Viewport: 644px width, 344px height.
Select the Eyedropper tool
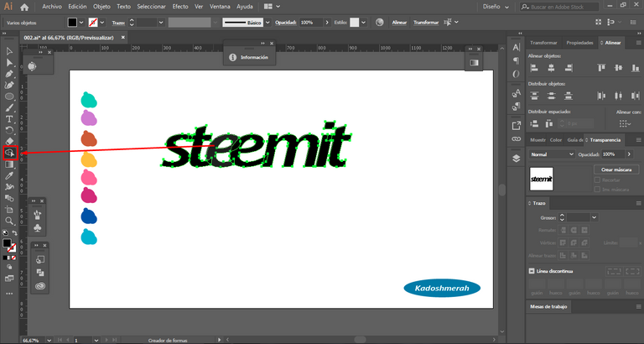[x=9, y=175]
